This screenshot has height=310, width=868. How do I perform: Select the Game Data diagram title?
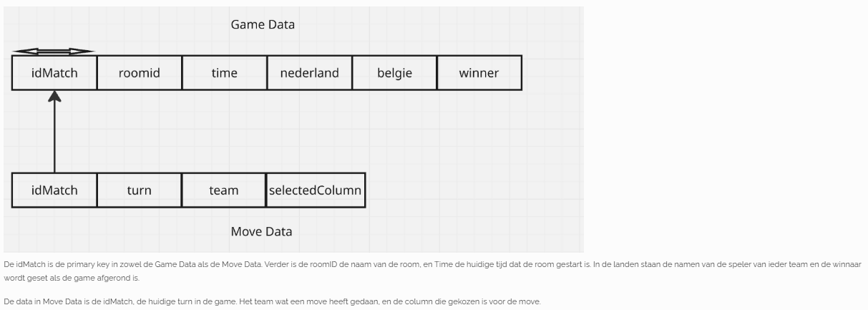pos(263,24)
